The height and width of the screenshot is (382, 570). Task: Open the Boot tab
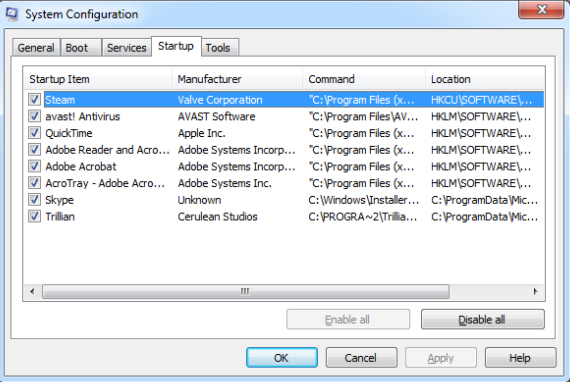pyautogui.click(x=81, y=48)
